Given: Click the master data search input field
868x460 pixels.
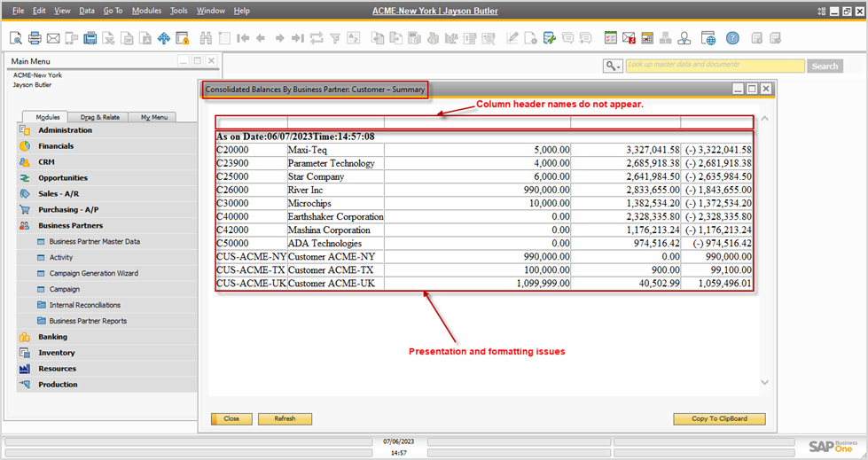Looking at the screenshot, I should pos(714,66).
